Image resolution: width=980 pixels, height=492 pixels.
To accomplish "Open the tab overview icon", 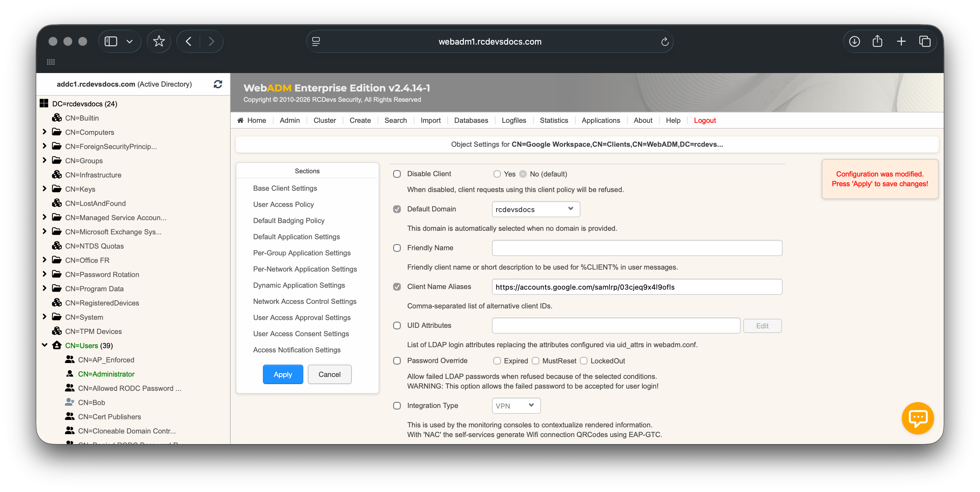I will tap(925, 41).
